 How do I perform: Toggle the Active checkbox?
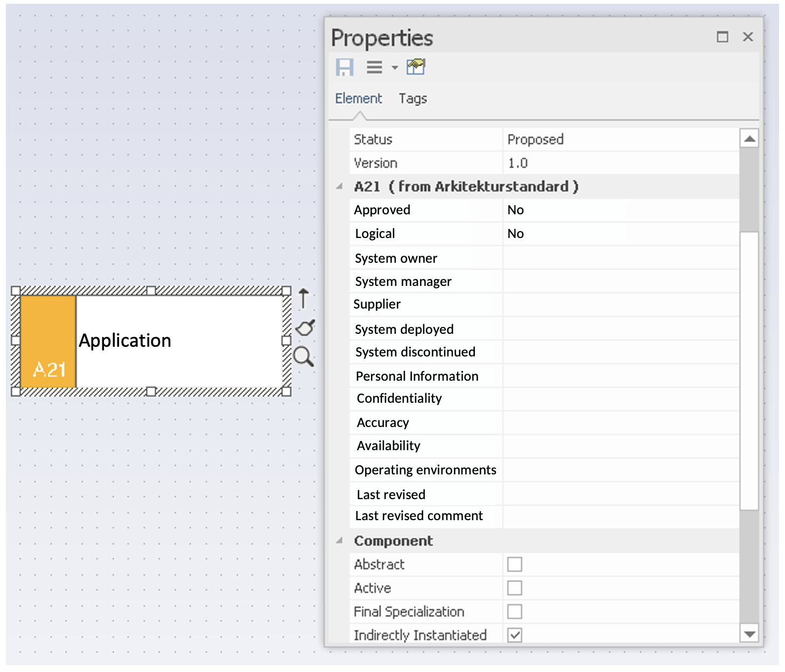pyautogui.click(x=515, y=588)
